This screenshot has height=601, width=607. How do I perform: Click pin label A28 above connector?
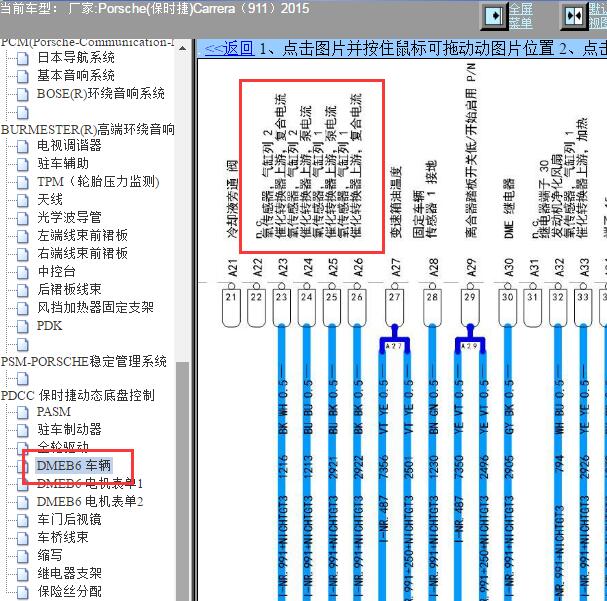pos(433,267)
